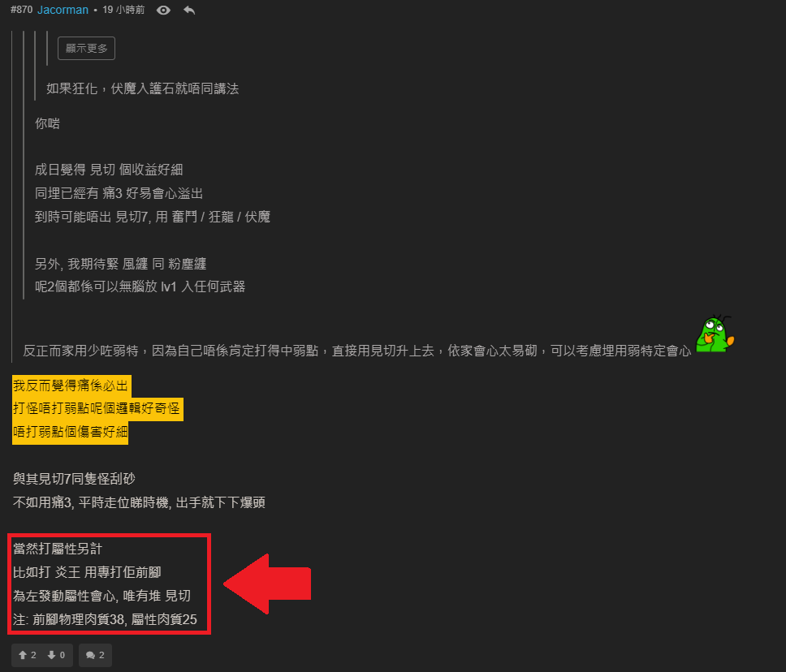
Task: Click post number #870
Action: [22, 10]
